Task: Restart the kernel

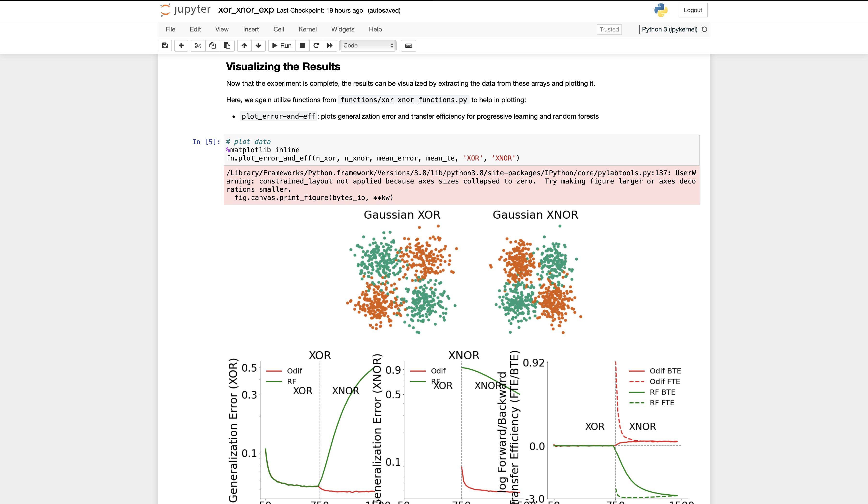Action: tap(316, 46)
